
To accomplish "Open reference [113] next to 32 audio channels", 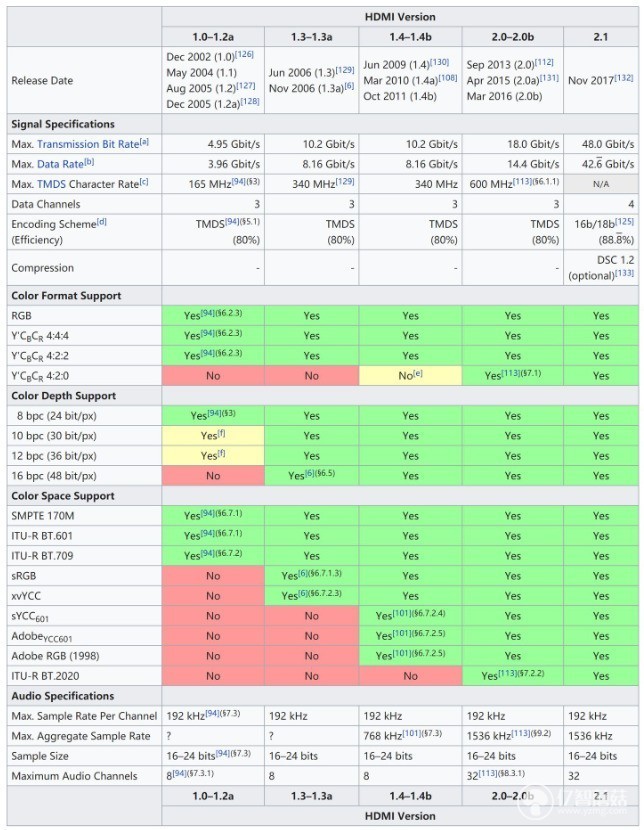I will pos(488,773).
